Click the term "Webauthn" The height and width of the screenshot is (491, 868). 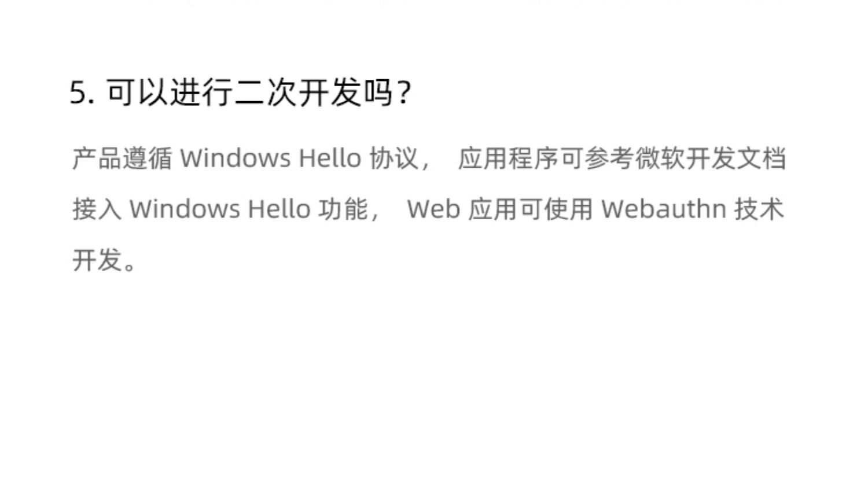pyautogui.click(x=664, y=209)
